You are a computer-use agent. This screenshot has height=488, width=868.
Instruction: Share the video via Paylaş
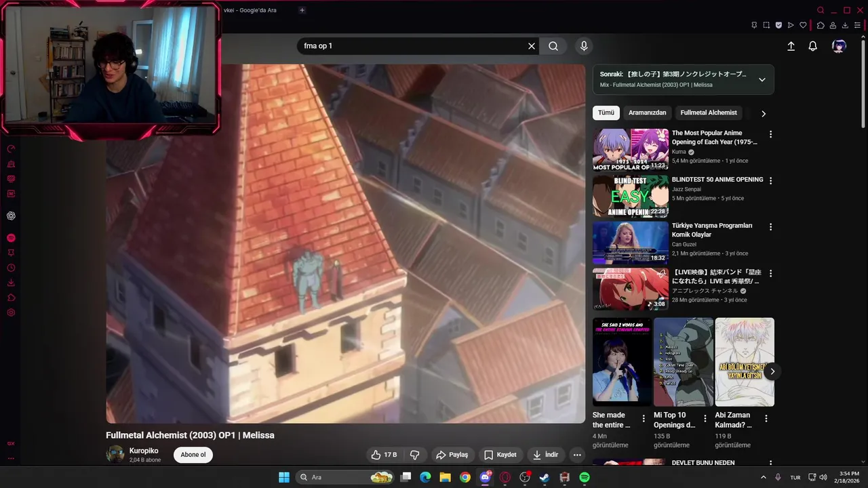(x=452, y=455)
